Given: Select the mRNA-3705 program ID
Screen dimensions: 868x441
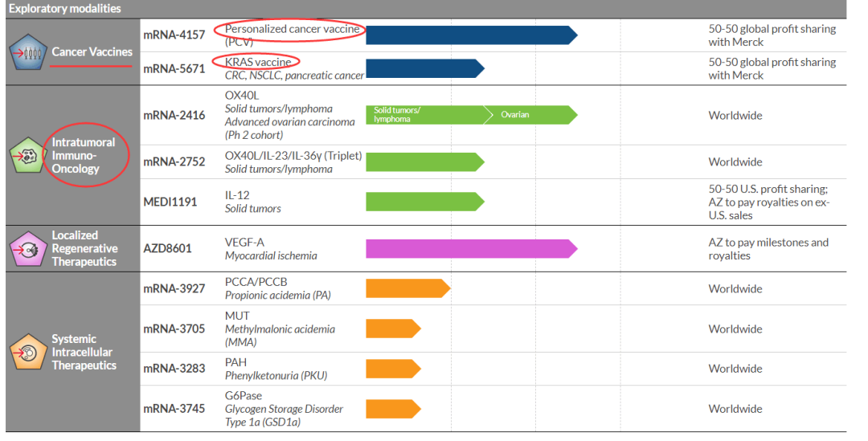Looking at the screenshot, I should (174, 329).
